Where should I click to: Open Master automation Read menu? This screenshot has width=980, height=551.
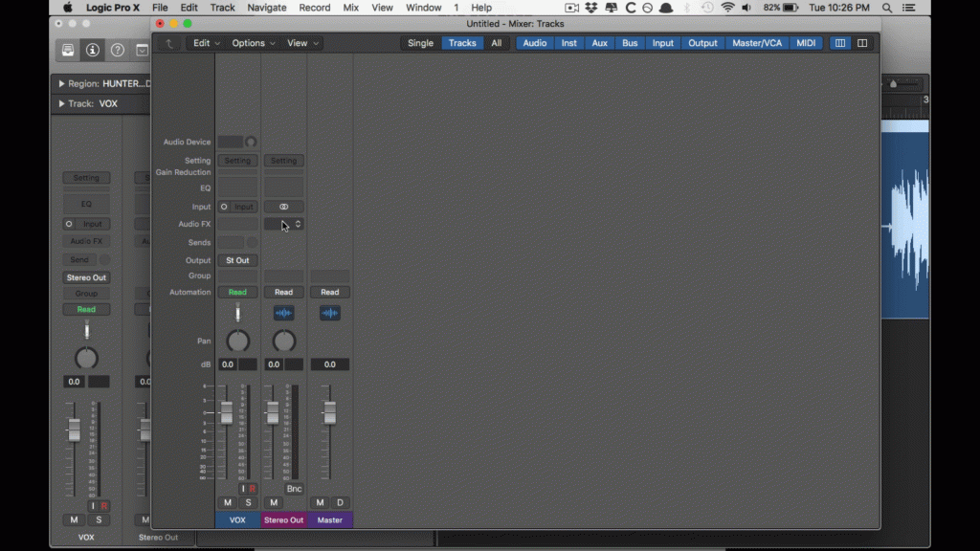coord(330,293)
